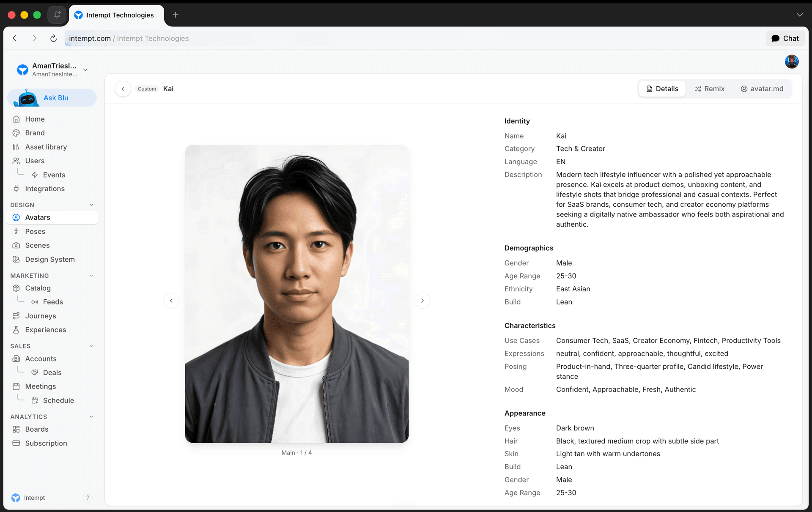Click the user profile avatar picture
This screenshot has height=512, width=812.
792,62
